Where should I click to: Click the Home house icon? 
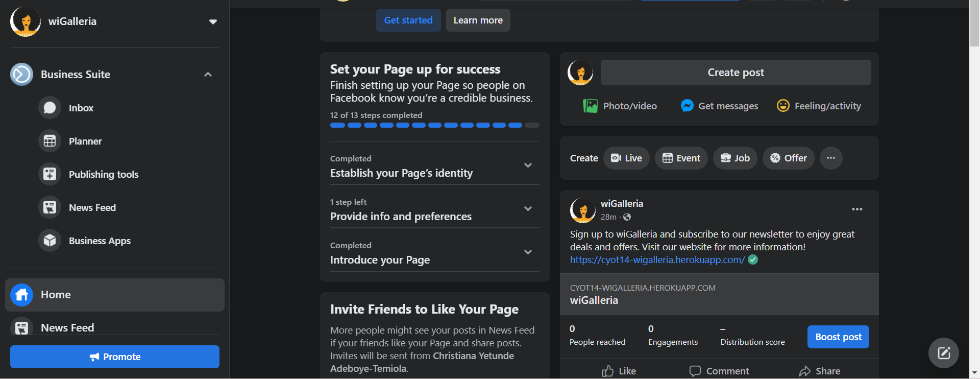click(x=21, y=295)
